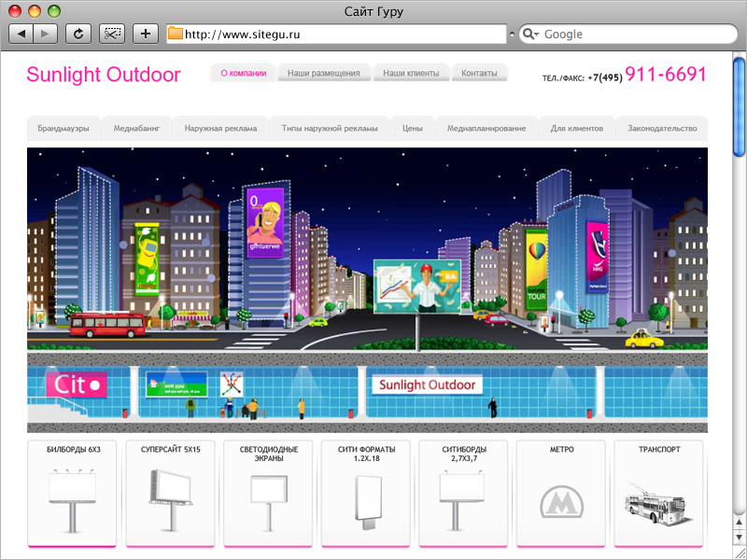Click the Sunlight Outdoor metro wall sign

[x=428, y=385]
